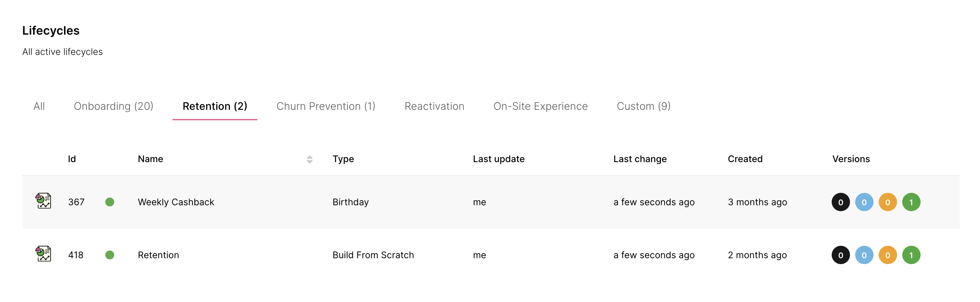980x302 pixels.
Task: Click green status dot for lifecycle 418
Action: tap(109, 255)
